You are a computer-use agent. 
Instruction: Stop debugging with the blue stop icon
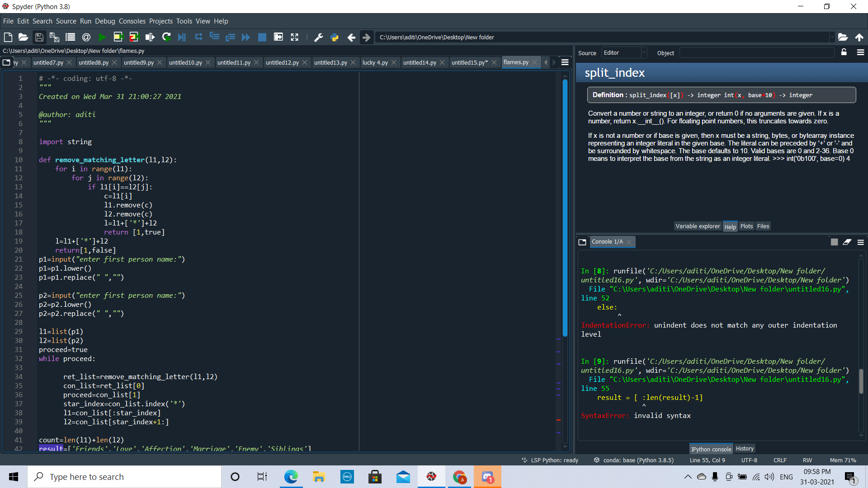262,37
